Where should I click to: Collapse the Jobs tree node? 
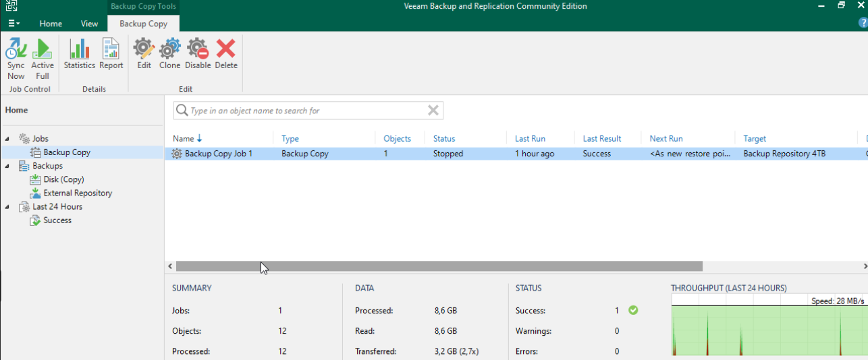pyautogui.click(x=7, y=139)
